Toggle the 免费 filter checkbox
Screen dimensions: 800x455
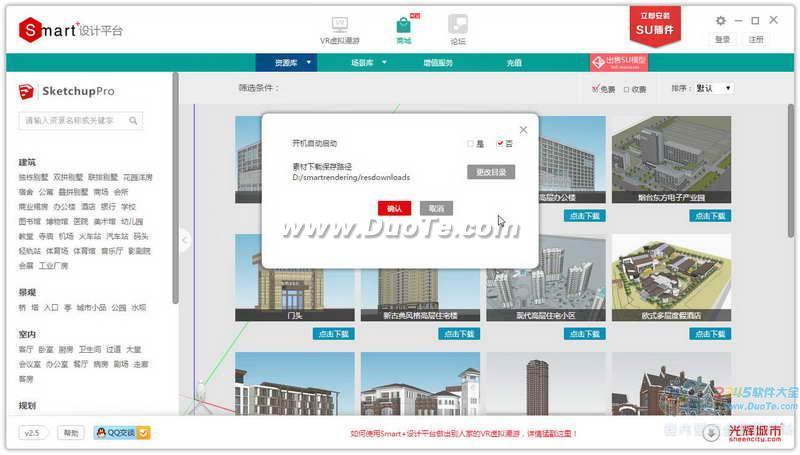[x=595, y=89]
